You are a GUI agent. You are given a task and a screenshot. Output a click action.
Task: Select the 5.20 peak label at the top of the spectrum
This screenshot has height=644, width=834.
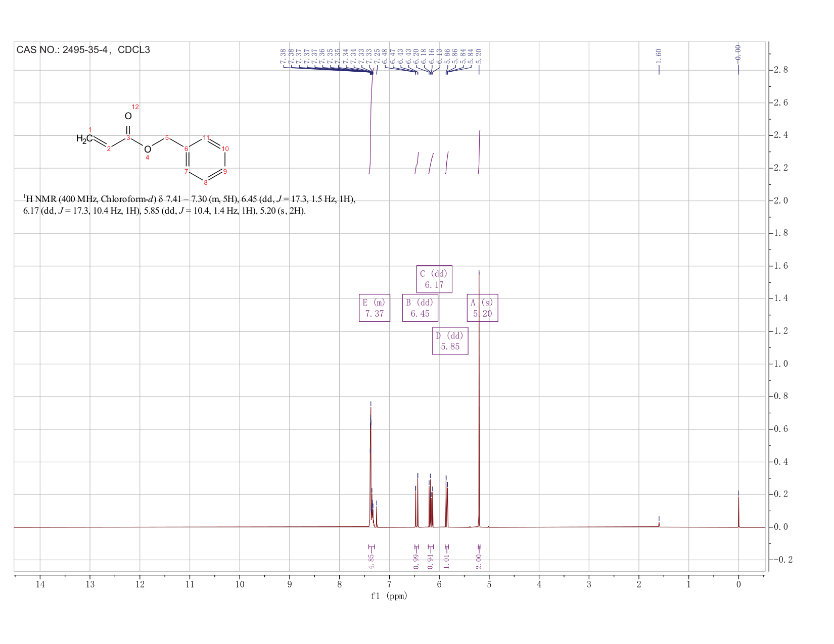(x=479, y=55)
